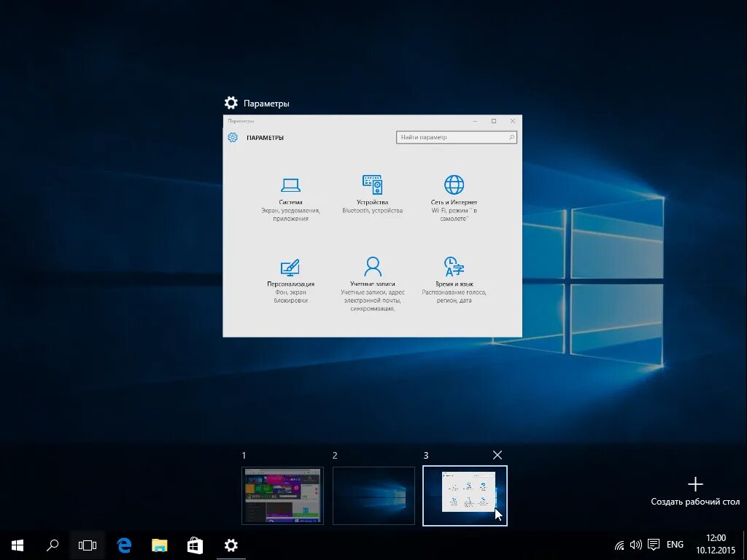Open the Время и язык icon
This screenshot has width=747, height=560.
(454, 267)
